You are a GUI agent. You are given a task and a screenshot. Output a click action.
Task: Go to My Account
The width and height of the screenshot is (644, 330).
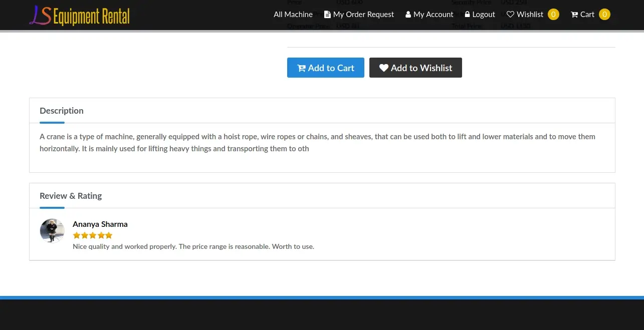coord(430,15)
